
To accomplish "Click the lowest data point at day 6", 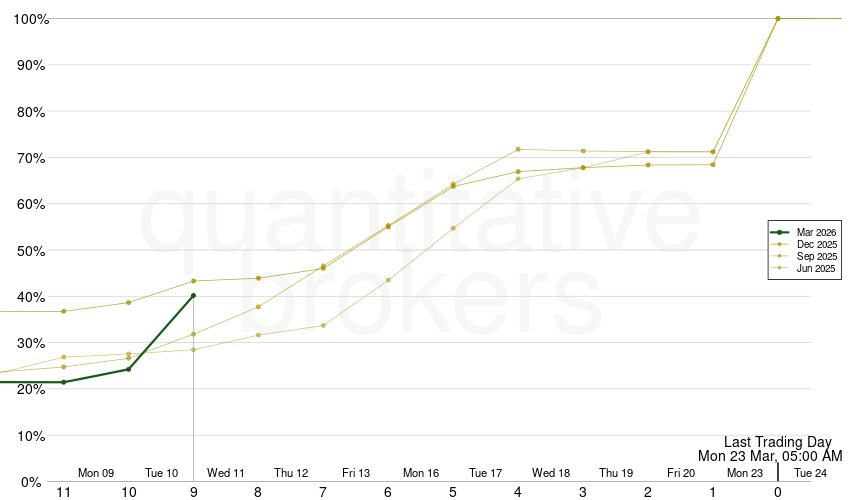I will coord(388,280).
